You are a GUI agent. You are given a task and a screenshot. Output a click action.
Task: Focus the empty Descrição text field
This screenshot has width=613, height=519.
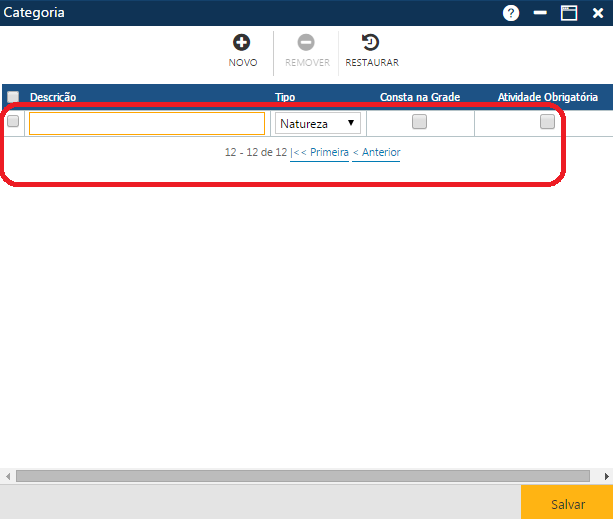coord(147,123)
